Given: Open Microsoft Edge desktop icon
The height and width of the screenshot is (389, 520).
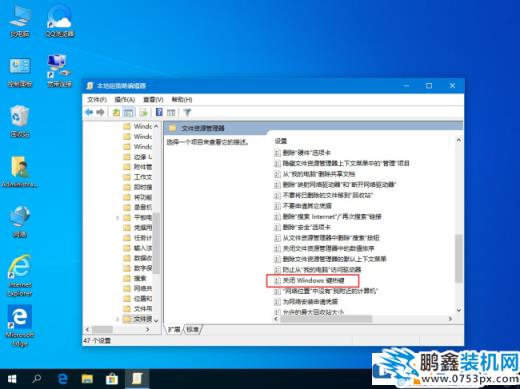Looking at the screenshot, I should coord(20,325).
